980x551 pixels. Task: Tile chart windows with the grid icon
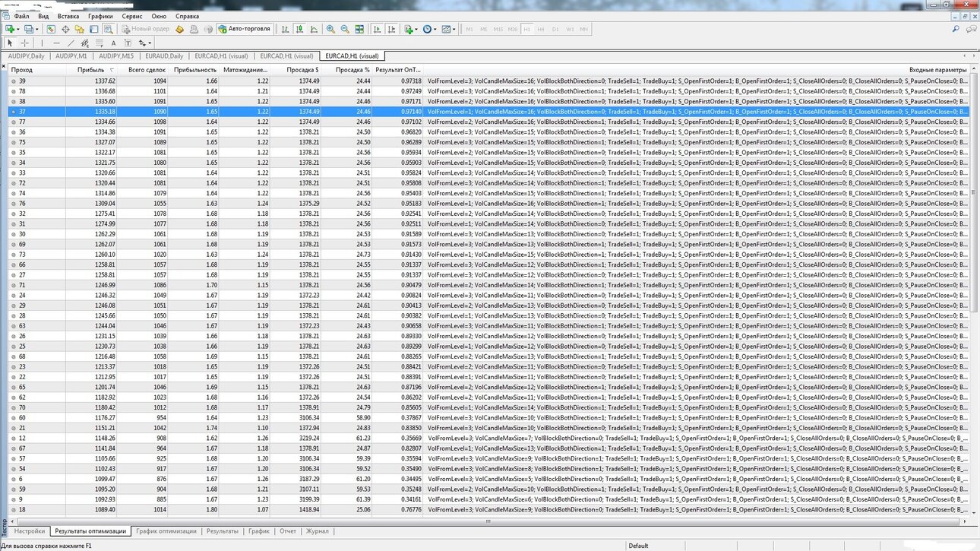tap(359, 29)
